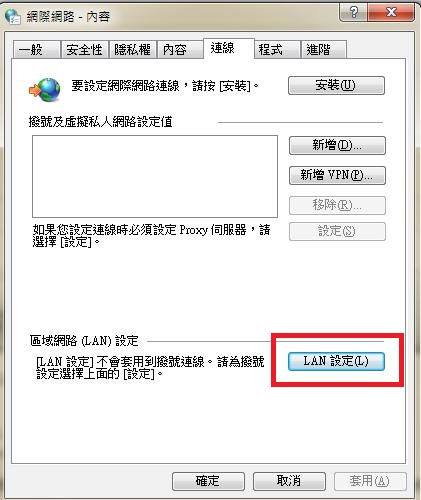
Task: Close the dialog with the X button
Action: pos(391,13)
